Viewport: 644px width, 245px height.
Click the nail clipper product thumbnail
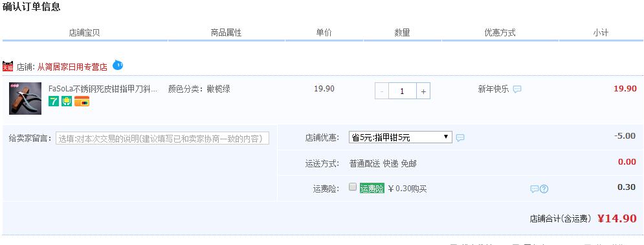[25, 99]
